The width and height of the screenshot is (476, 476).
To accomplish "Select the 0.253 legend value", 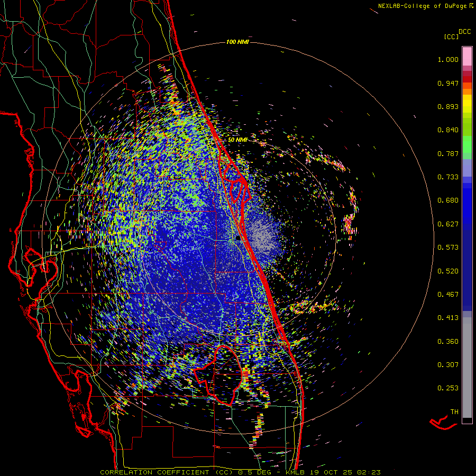I will 448,388.
